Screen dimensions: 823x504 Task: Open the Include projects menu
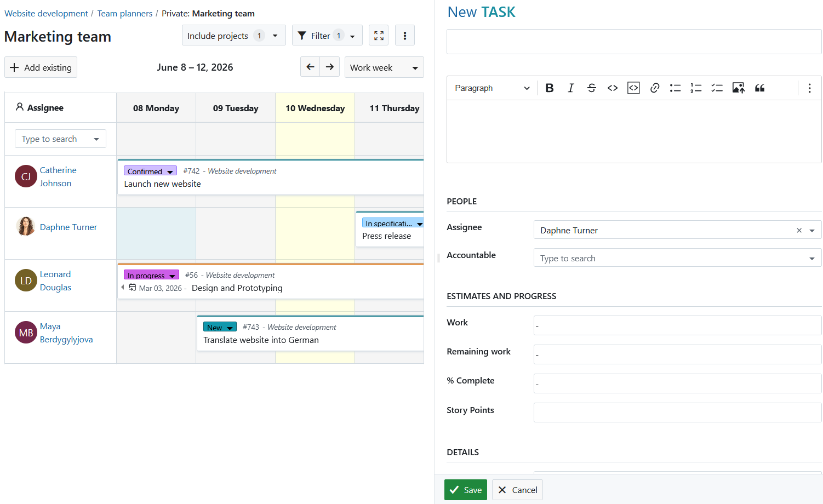[x=234, y=36]
